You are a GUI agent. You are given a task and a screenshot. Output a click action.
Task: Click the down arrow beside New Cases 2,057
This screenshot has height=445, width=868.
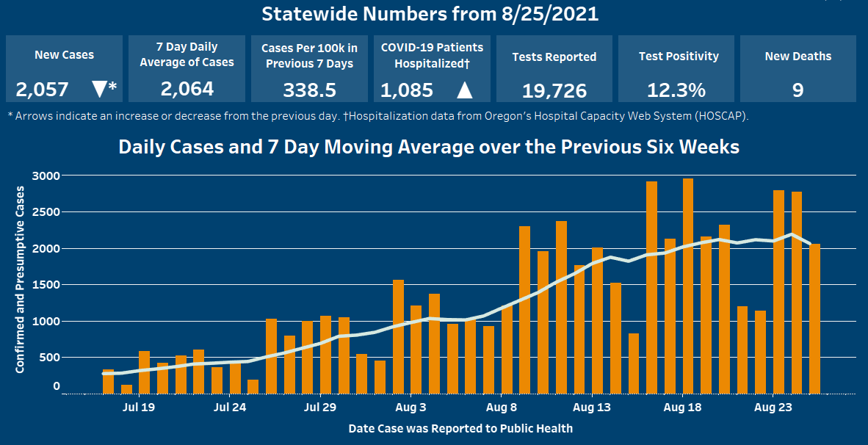point(100,89)
